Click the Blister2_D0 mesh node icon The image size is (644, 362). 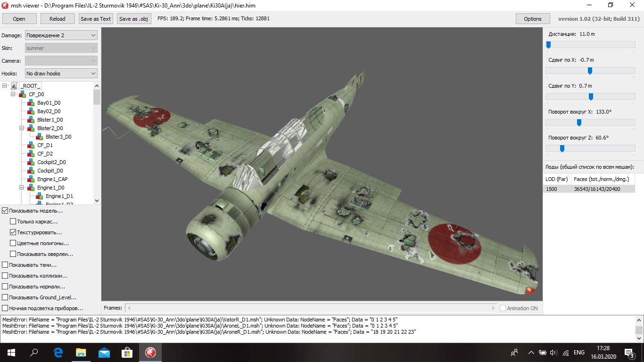coord(31,128)
